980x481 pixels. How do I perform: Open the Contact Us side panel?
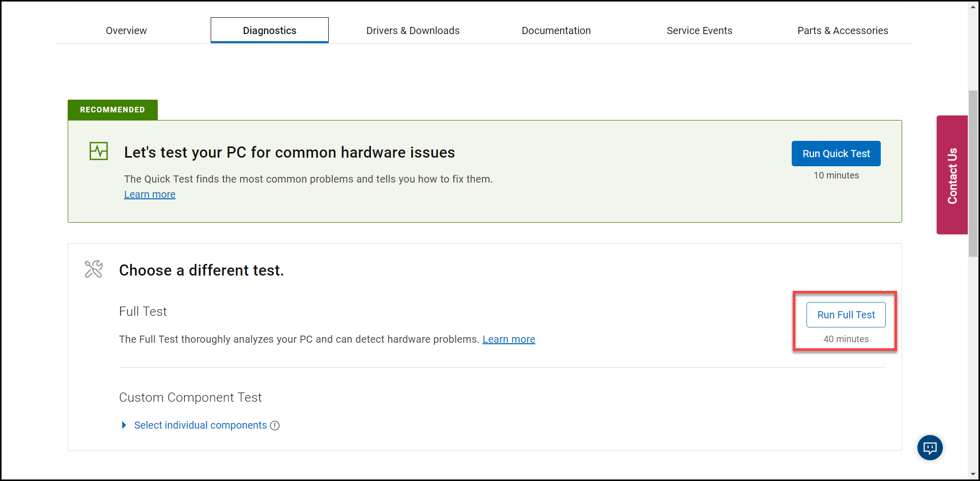[x=952, y=174]
